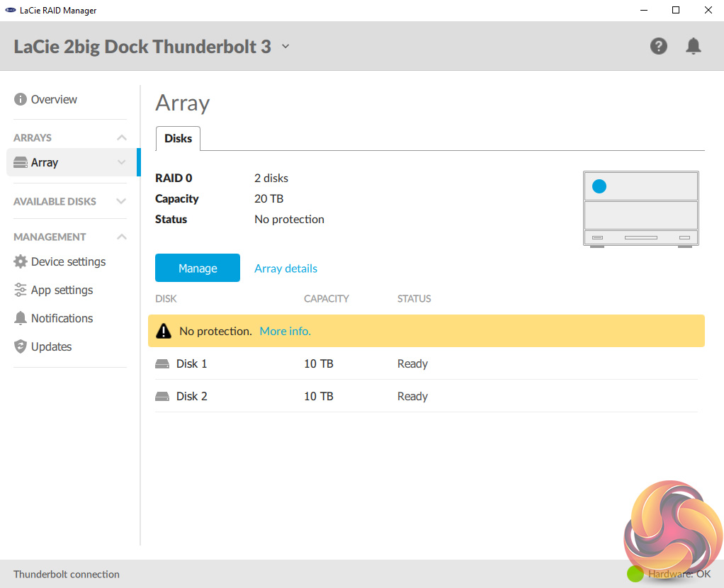Open the help question mark icon
This screenshot has width=724, height=588.
pos(658,46)
